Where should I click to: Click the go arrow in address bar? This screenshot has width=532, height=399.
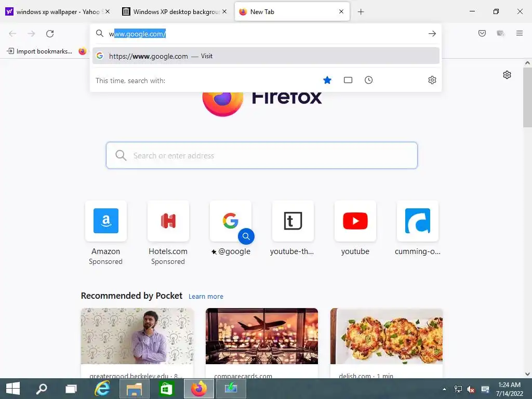tap(432, 34)
